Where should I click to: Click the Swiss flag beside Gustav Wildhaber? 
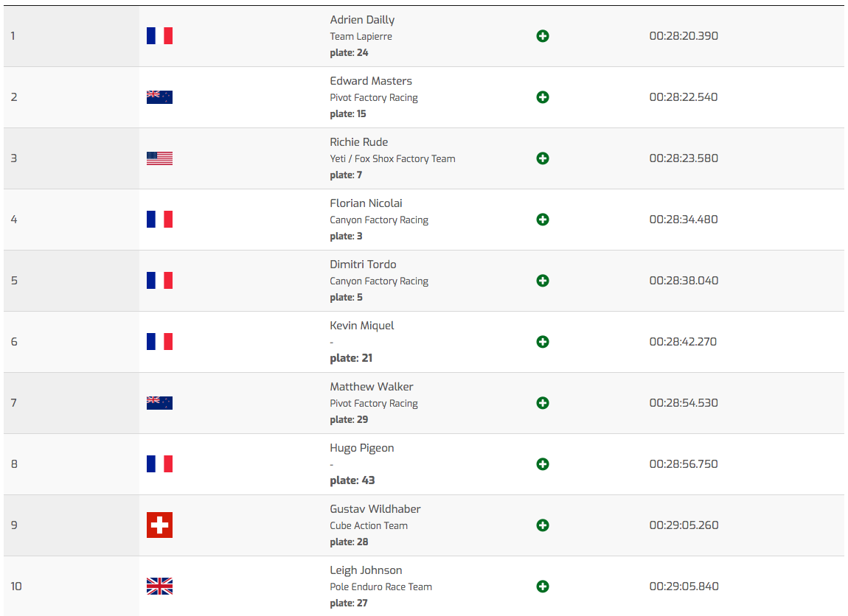point(159,525)
